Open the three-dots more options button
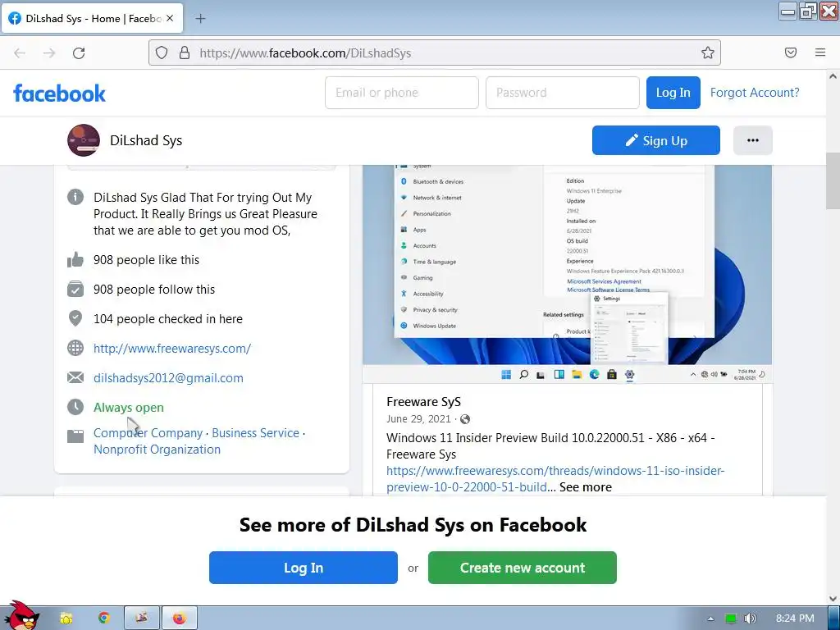 point(753,140)
